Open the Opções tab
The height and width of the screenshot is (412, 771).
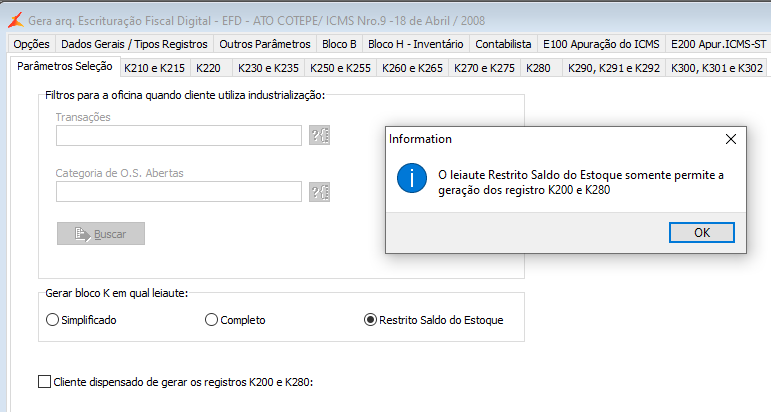click(x=32, y=44)
